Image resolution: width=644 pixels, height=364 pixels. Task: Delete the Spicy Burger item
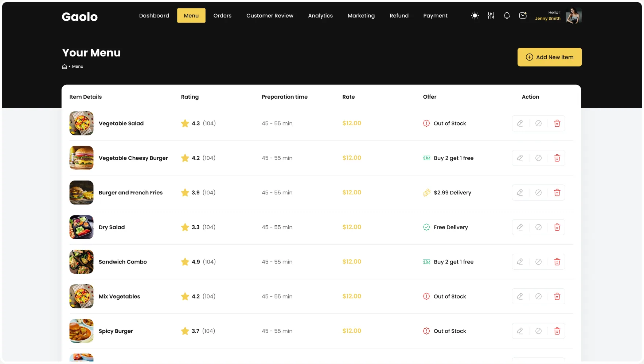(557, 331)
